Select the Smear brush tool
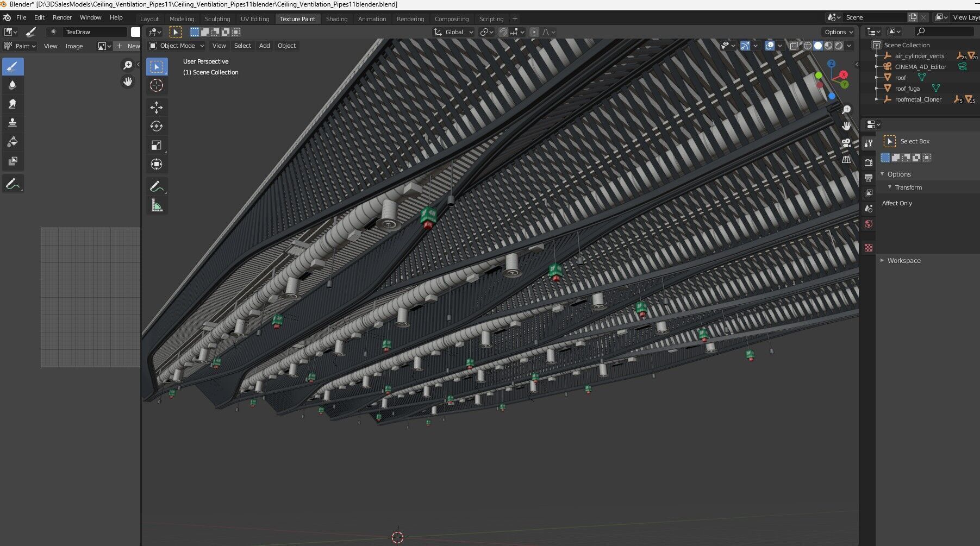Screen dimensions: 980x546 13,104
